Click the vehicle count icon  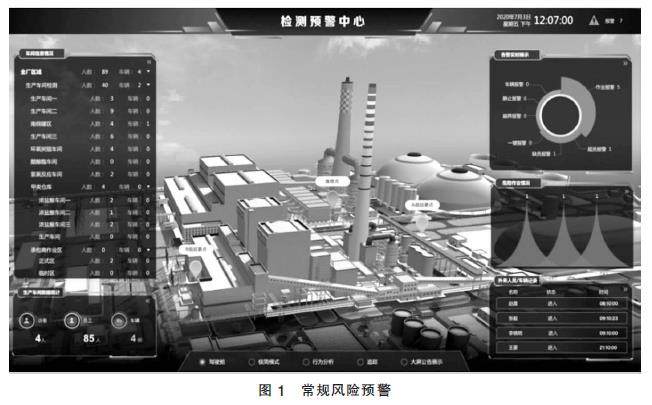point(119,320)
